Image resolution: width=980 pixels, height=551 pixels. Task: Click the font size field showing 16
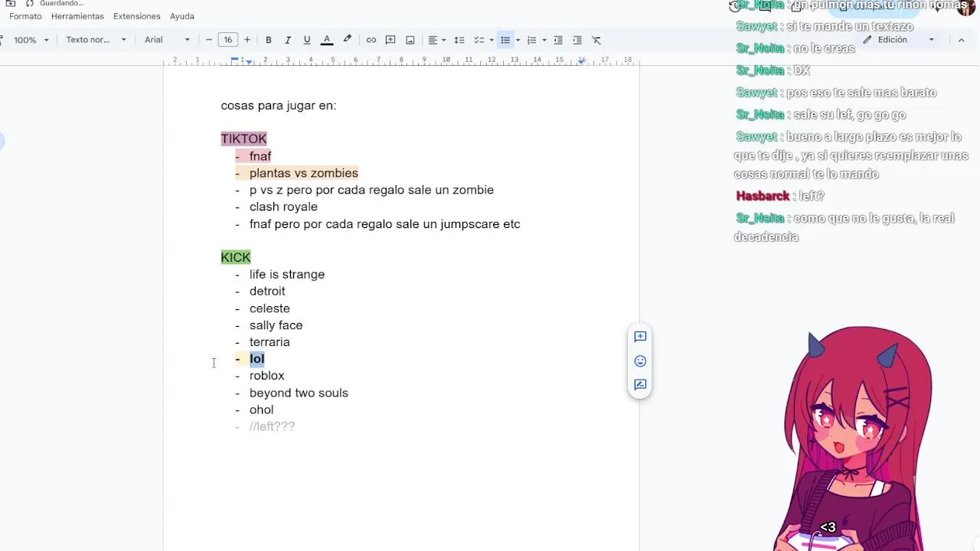click(227, 40)
